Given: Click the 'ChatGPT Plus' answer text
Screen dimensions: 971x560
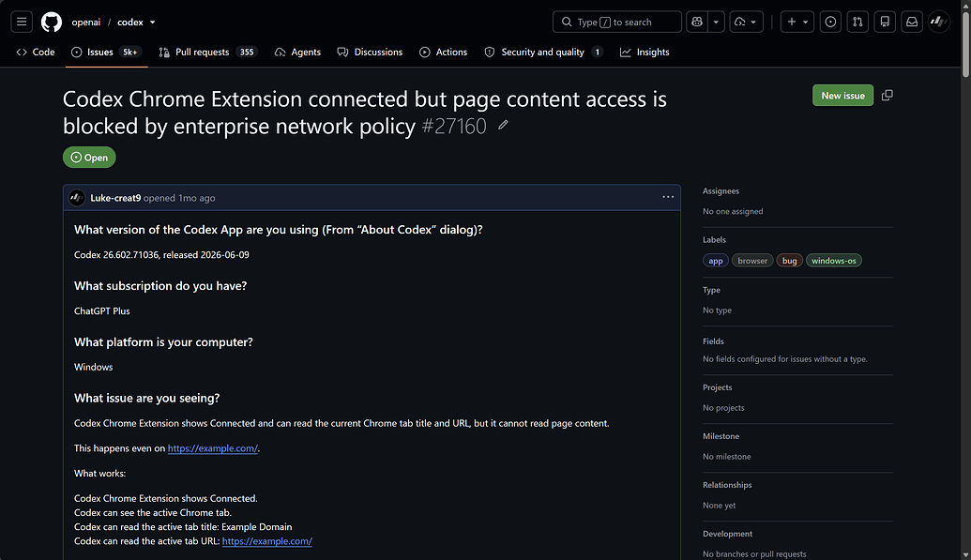Looking at the screenshot, I should click(x=102, y=311).
